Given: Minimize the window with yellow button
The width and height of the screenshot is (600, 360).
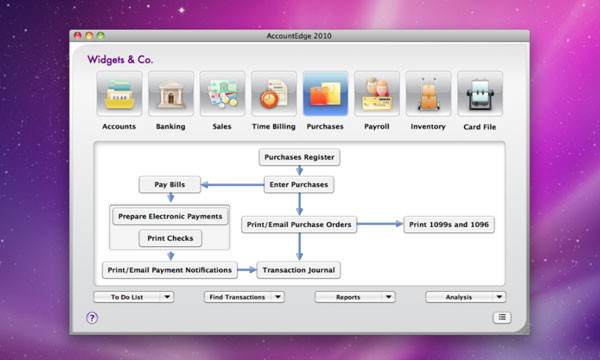Looking at the screenshot, I should [x=89, y=36].
